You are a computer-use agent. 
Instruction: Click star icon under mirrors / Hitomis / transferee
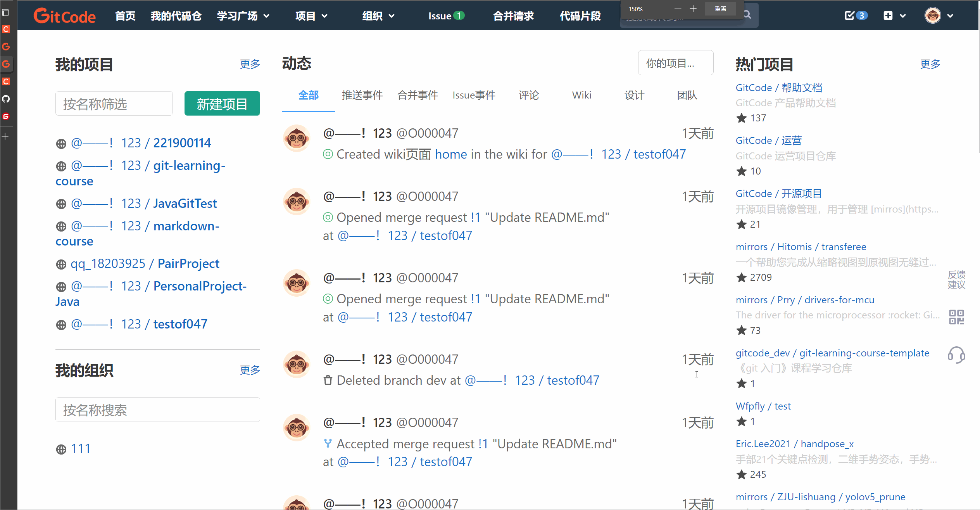point(741,278)
